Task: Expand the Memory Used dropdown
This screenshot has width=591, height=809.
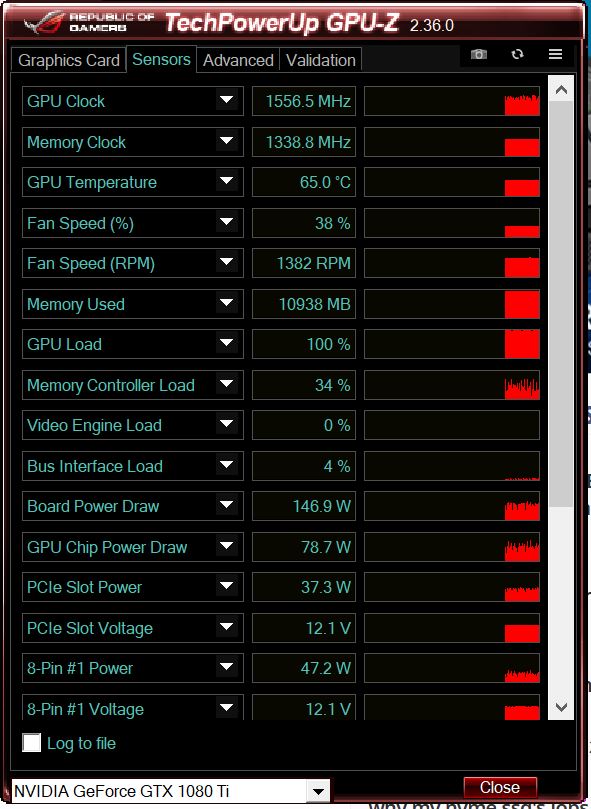Action: (227, 303)
